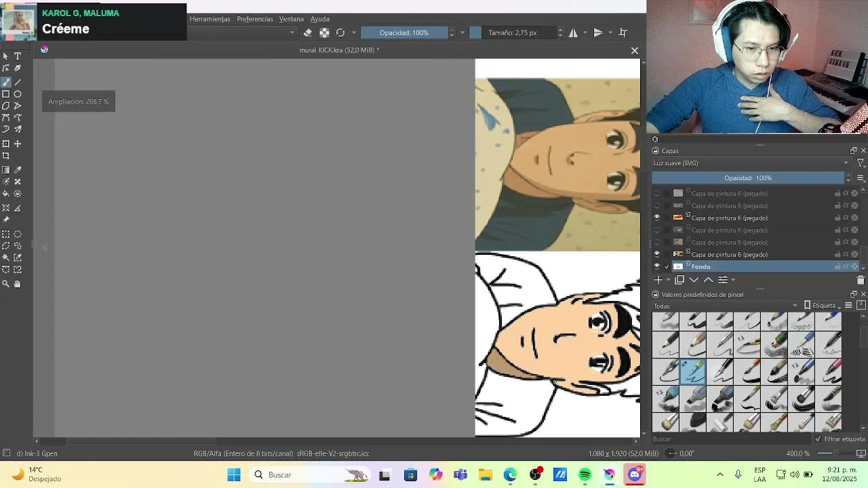The image size is (868, 488).
Task: Duplicate the selected layer
Action: click(679, 280)
